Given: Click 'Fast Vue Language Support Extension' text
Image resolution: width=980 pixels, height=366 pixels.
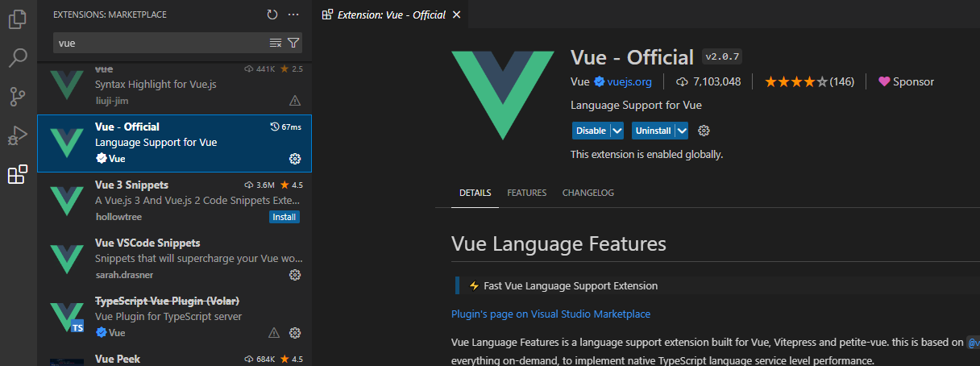Looking at the screenshot, I should 571,285.
